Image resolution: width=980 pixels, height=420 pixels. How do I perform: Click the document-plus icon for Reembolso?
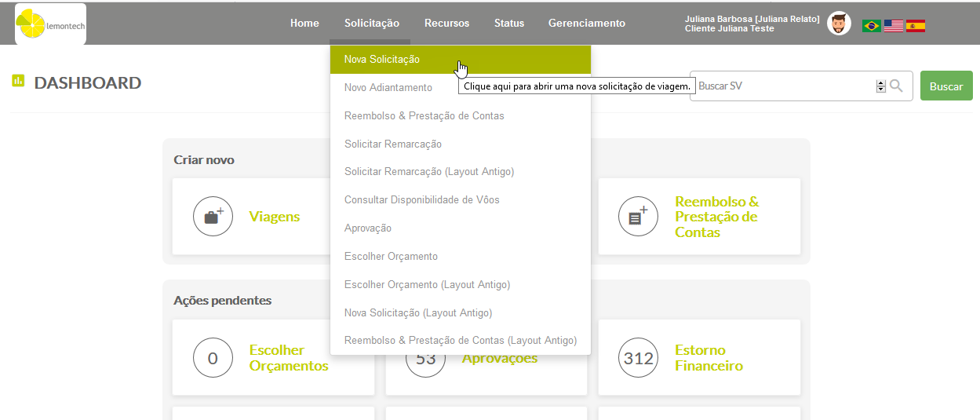click(x=639, y=216)
